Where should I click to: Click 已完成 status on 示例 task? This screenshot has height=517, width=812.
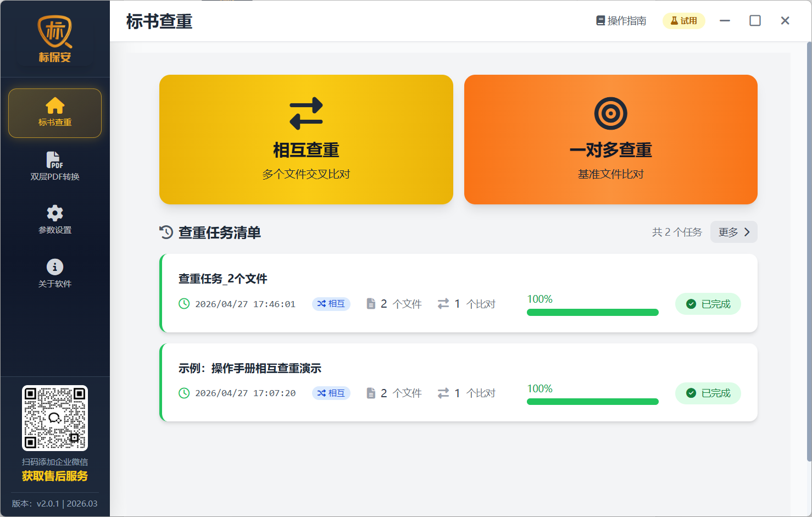[708, 393]
